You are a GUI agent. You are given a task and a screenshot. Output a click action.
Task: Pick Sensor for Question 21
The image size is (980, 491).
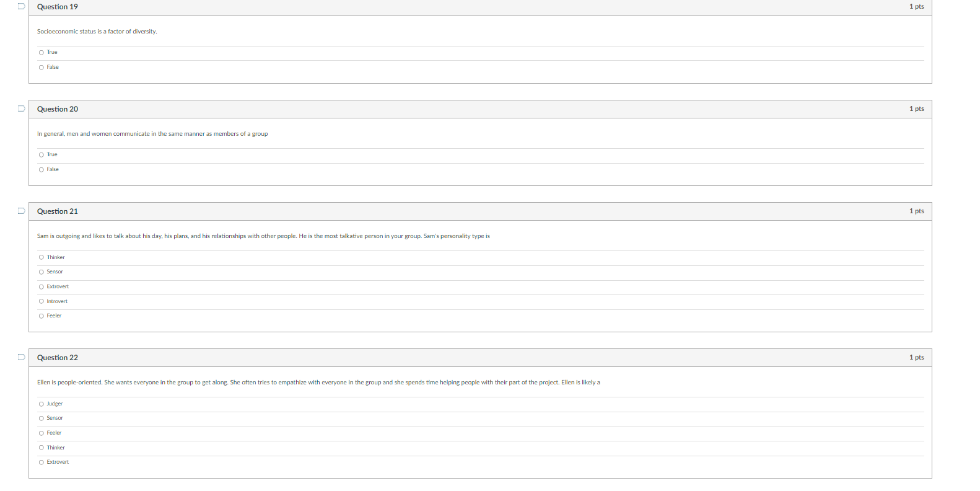(x=42, y=272)
